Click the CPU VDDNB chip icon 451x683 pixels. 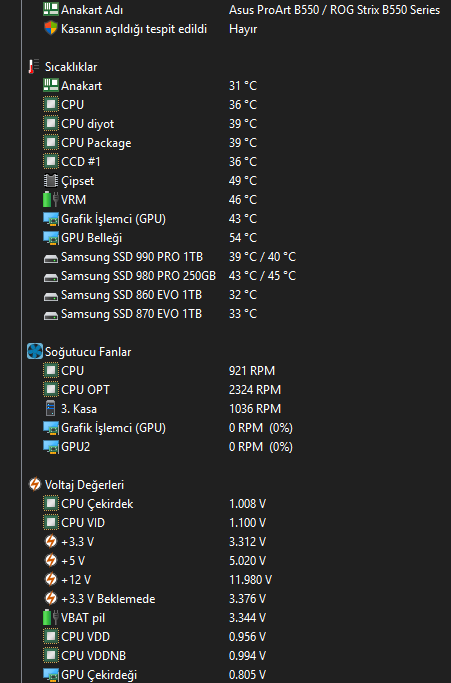(x=51, y=656)
